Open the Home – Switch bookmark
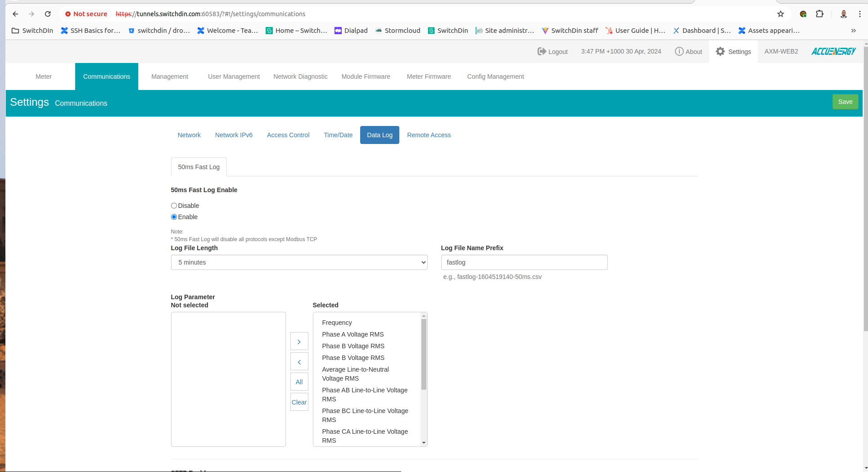 pyautogui.click(x=296, y=31)
